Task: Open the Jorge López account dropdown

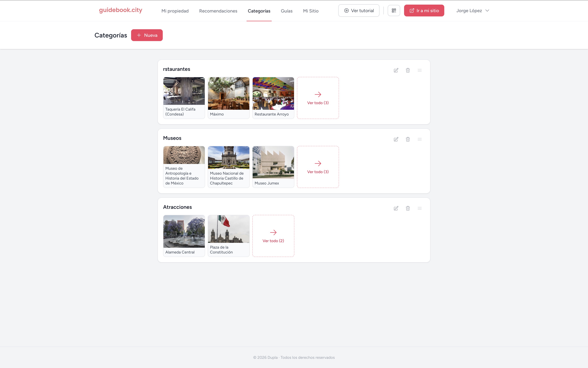Action: point(473,11)
